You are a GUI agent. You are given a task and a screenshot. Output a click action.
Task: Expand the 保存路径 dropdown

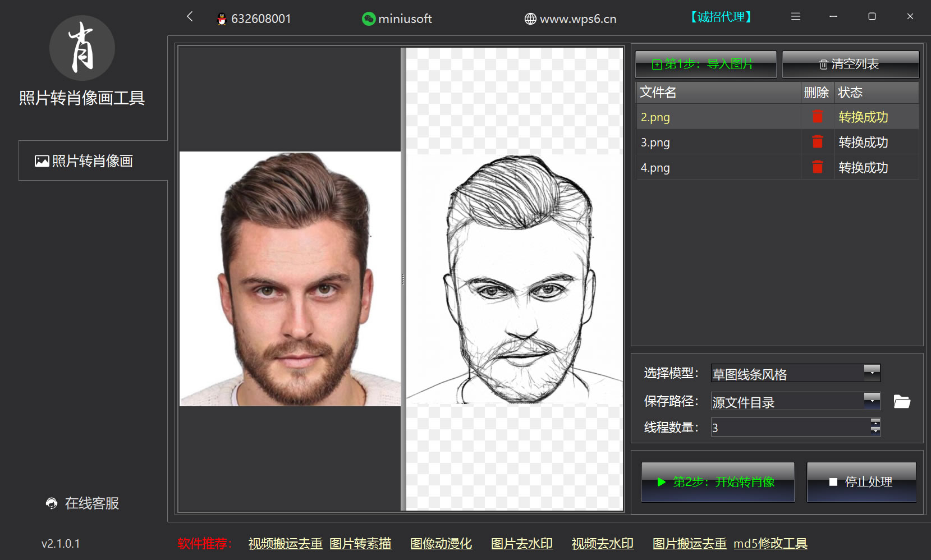point(872,400)
